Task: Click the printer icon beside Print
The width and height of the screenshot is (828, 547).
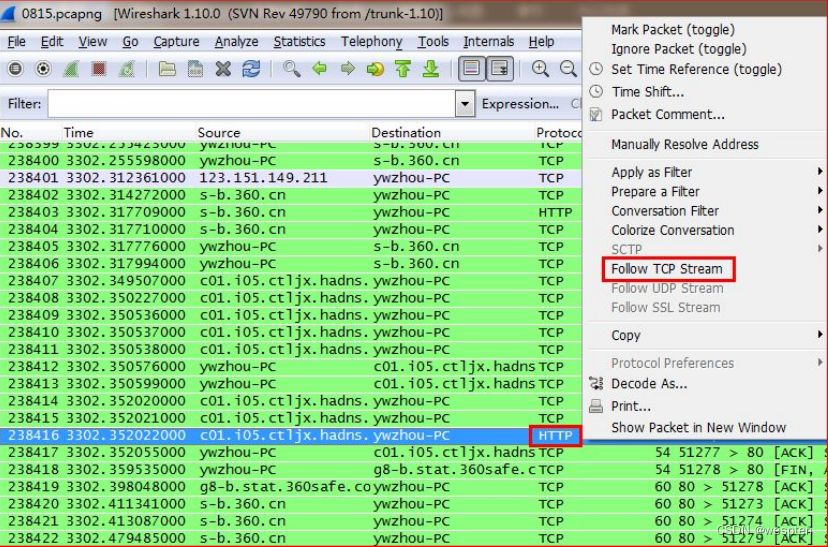Action: [x=596, y=406]
